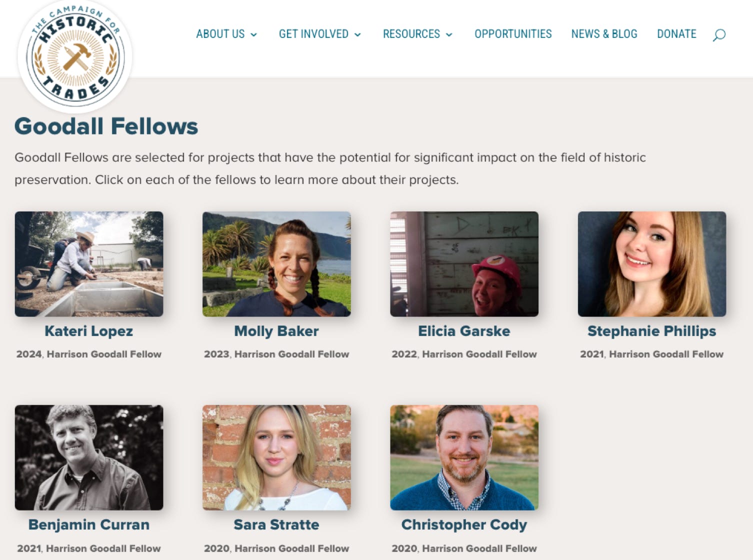Open Kateri Lopez's photo thumbnail
753x560 pixels.
tap(89, 264)
